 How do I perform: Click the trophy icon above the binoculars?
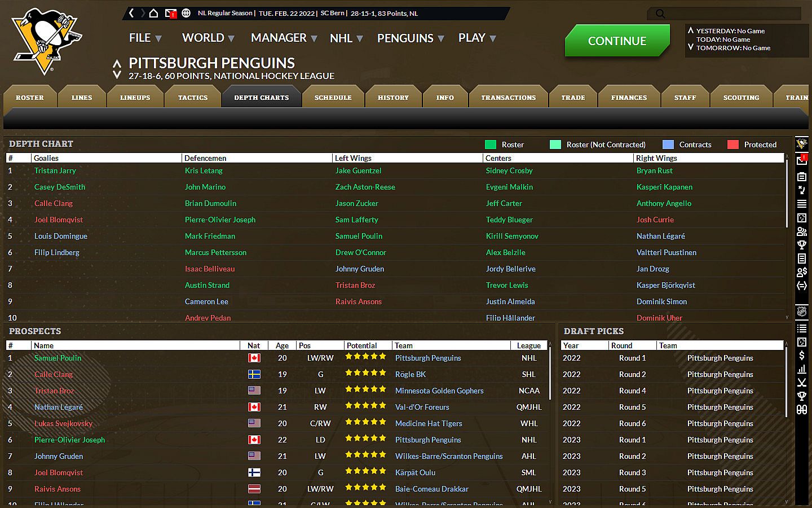(802, 396)
